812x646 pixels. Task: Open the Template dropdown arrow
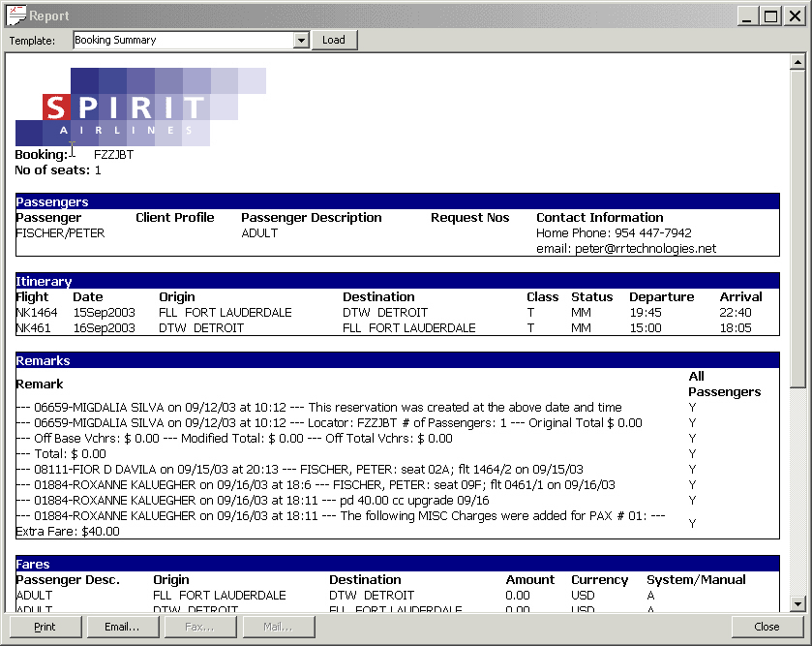click(301, 41)
